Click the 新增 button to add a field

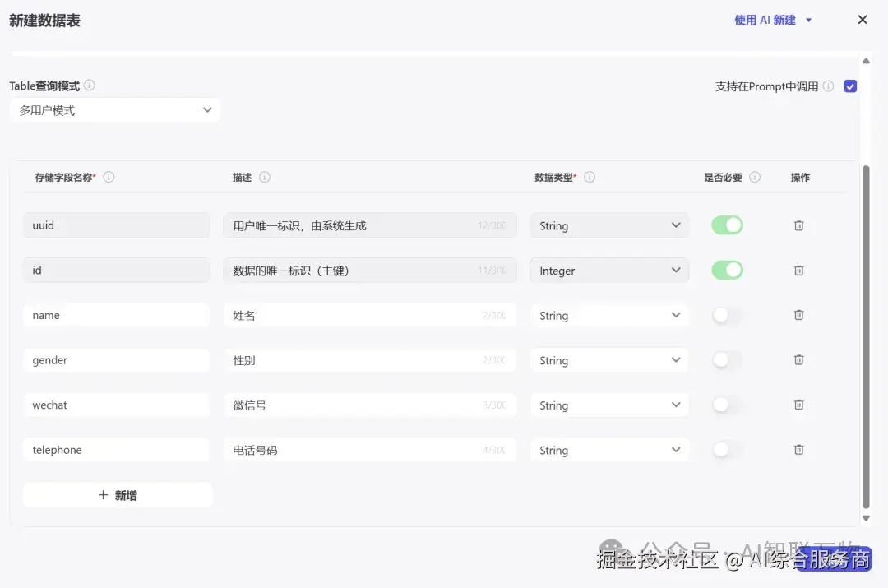coord(117,494)
